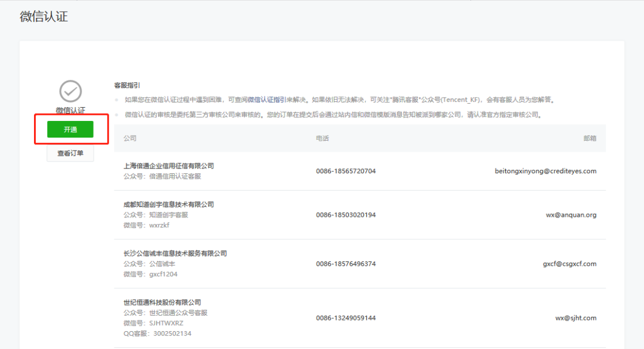Select phone number 0086-18565720704
644x349 pixels.
coord(346,171)
